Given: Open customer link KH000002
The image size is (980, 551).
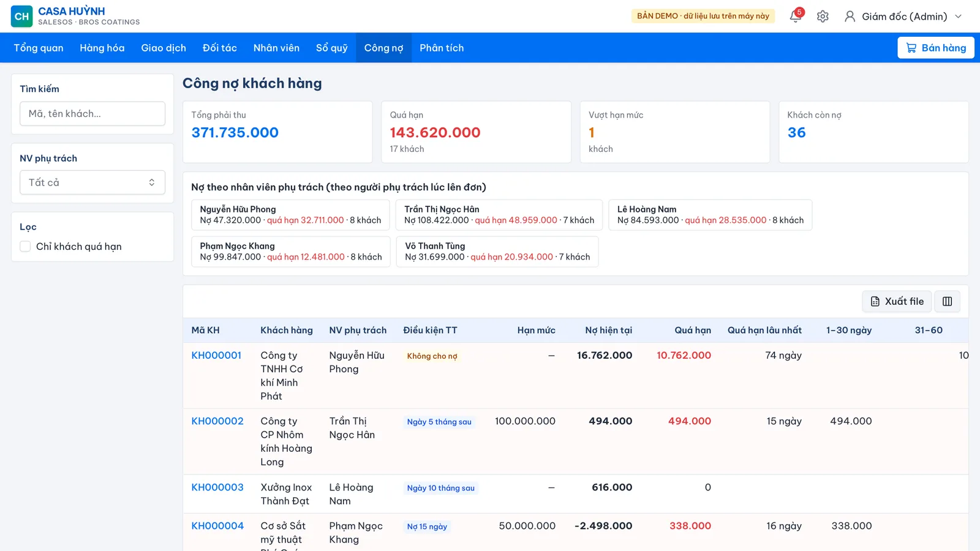Looking at the screenshot, I should [217, 421].
